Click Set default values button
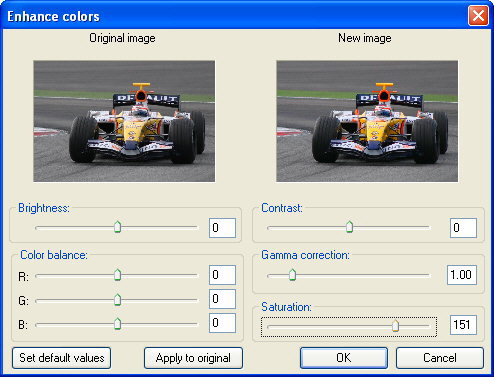 point(61,358)
